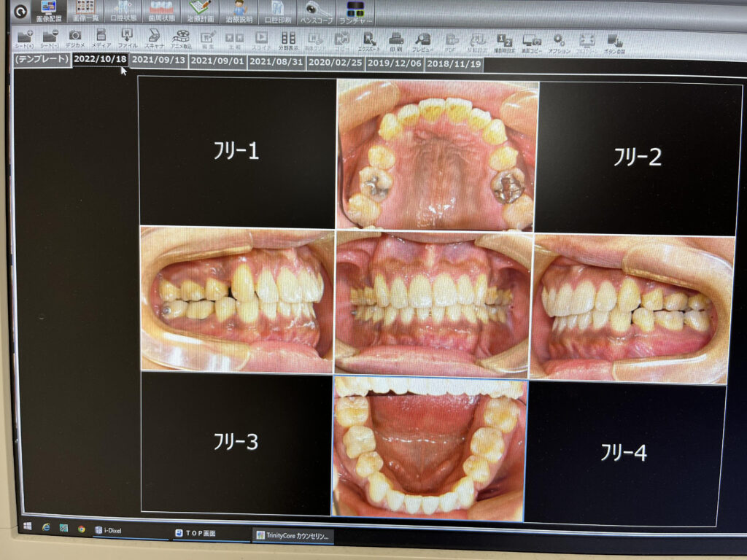Go to 画像一覧 image list module
Image resolution: width=747 pixels, height=560 pixels.
click(85, 9)
